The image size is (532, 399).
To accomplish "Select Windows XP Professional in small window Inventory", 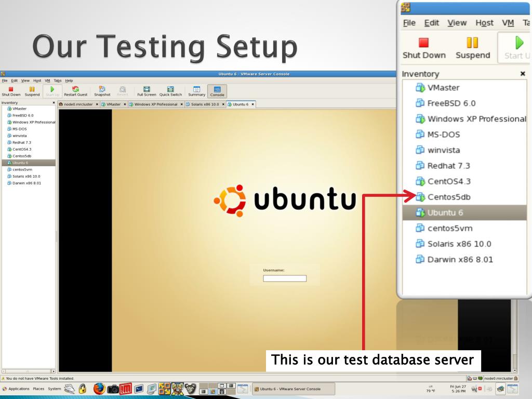I will (x=29, y=122).
